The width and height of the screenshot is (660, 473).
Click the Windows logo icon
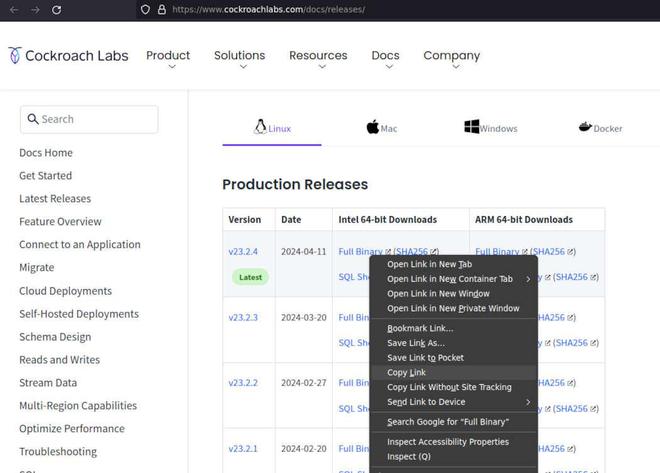[x=471, y=127]
